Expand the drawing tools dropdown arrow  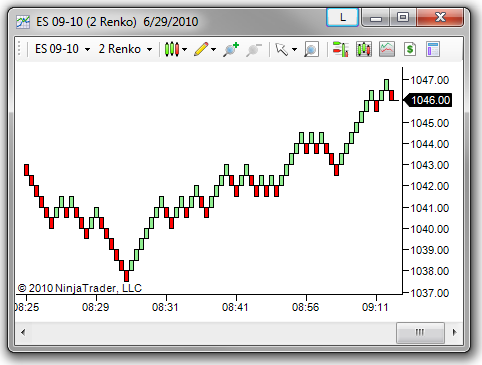[x=214, y=50]
